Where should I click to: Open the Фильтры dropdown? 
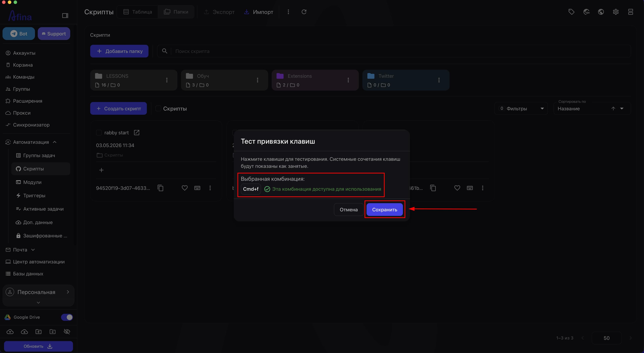(521, 108)
